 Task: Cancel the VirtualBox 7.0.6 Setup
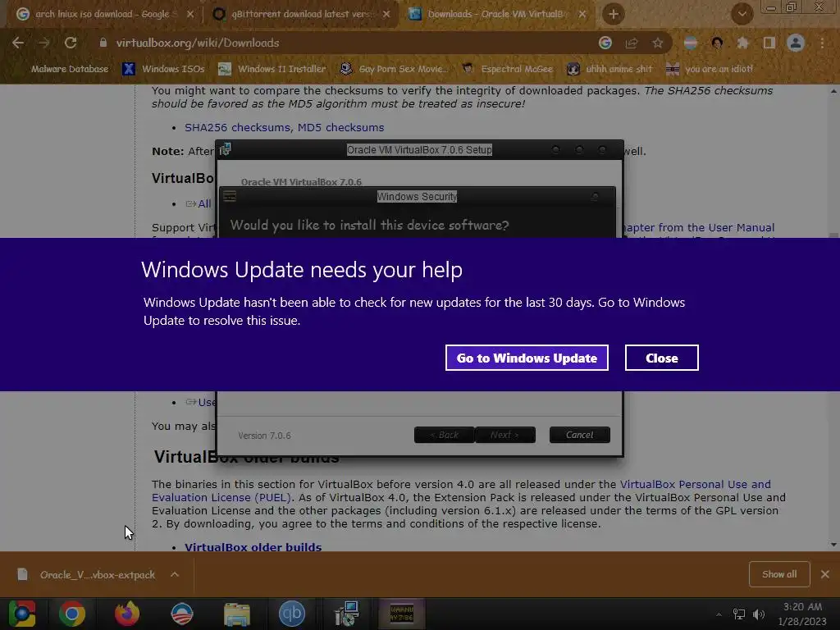click(x=580, y=435)
